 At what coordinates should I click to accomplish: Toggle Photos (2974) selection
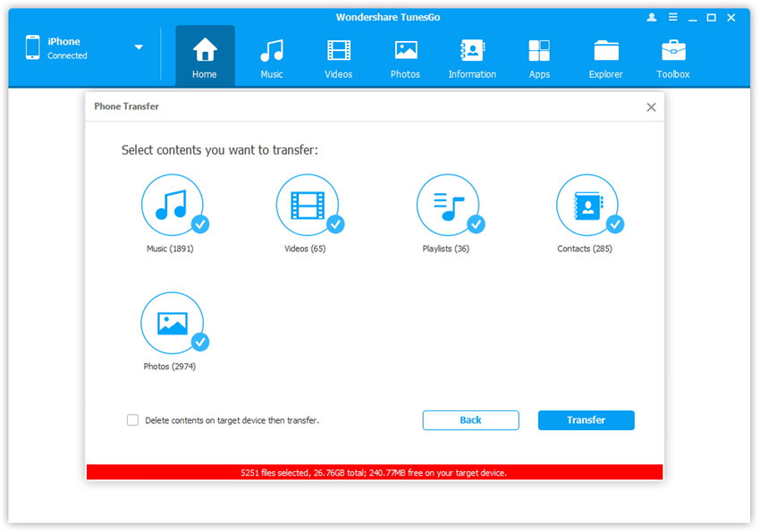coord(173,323)
